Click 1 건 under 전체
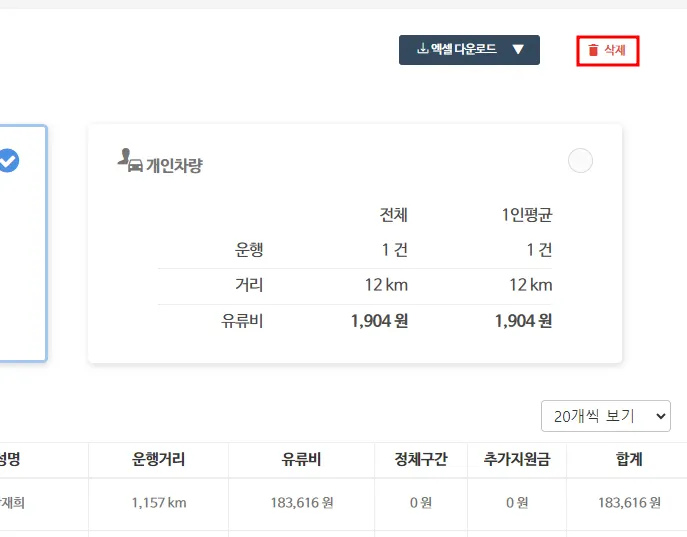The image size is (687, 537). coord(394,250)
